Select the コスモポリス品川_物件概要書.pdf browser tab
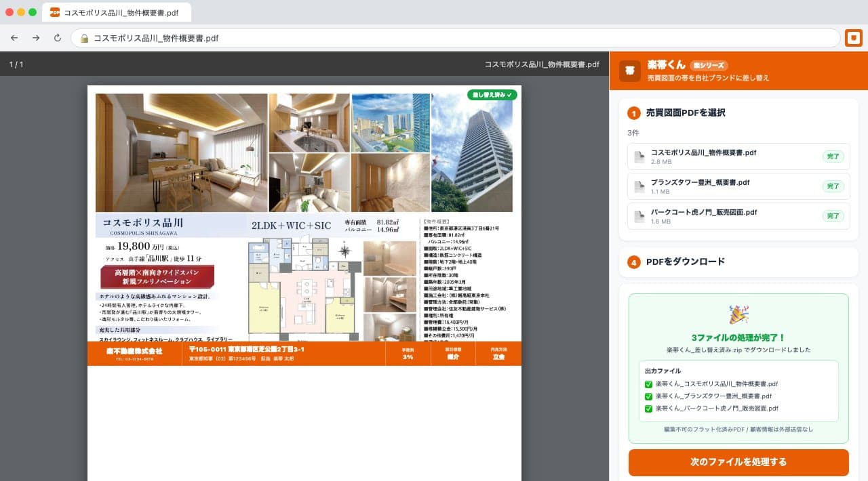Image resolution: width=868 pixels, height=481 pixels. 117,12
